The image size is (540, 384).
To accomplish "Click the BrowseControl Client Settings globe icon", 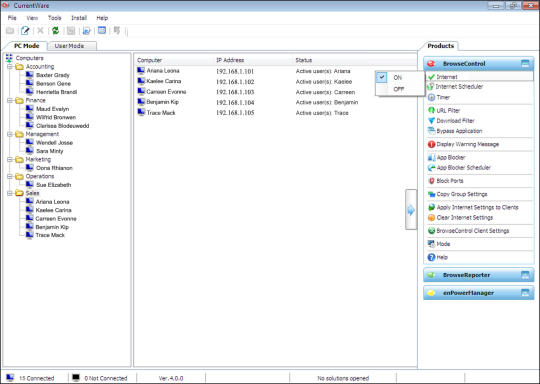I will click(431, 231).
